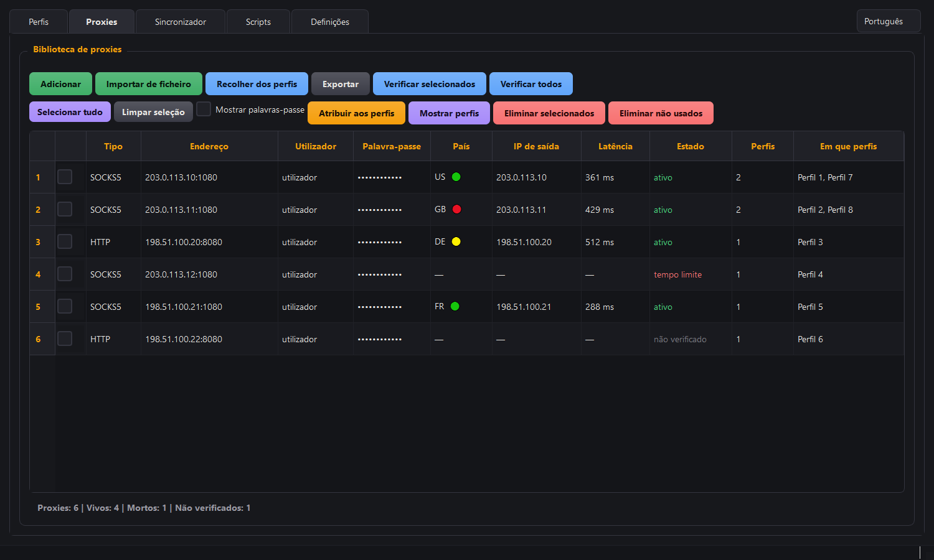Click the '429 ms' latency cell
This screenshot has width=934, height=560.
pos(615,210)
